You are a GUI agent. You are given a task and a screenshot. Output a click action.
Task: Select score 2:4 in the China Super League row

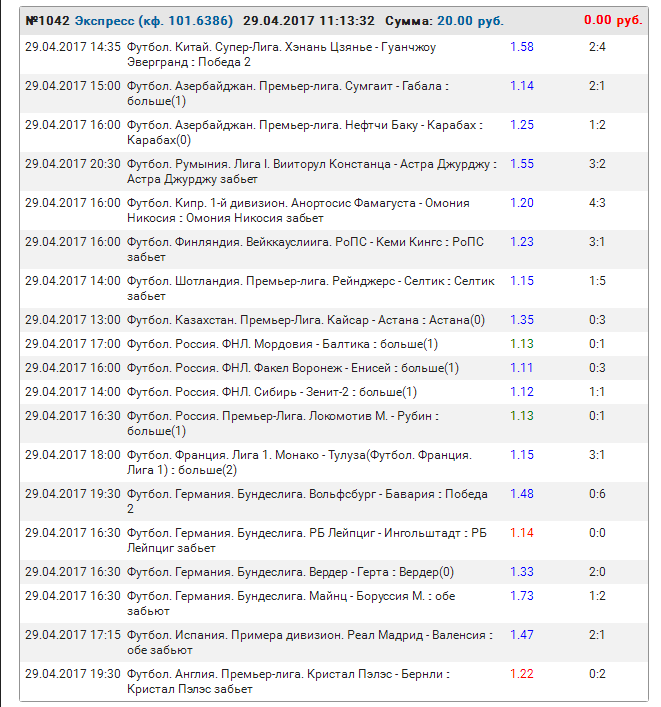click(597, 47)
